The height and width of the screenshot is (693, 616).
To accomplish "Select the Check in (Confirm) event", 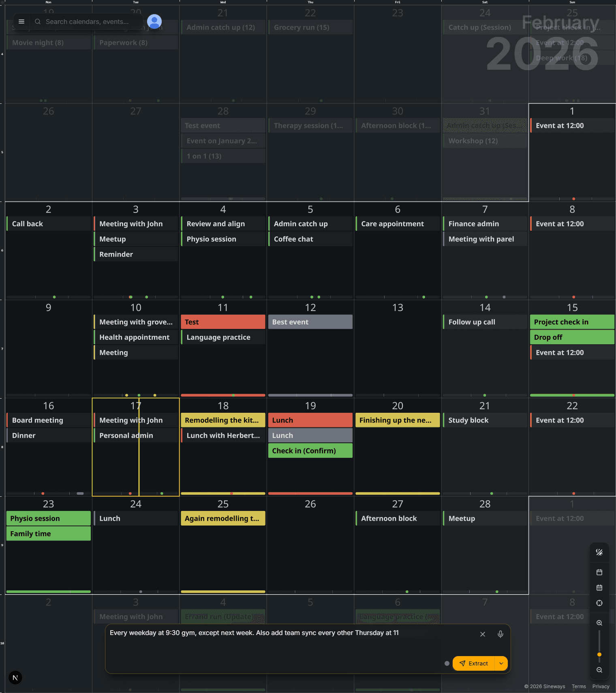I will tap(310, 451).
